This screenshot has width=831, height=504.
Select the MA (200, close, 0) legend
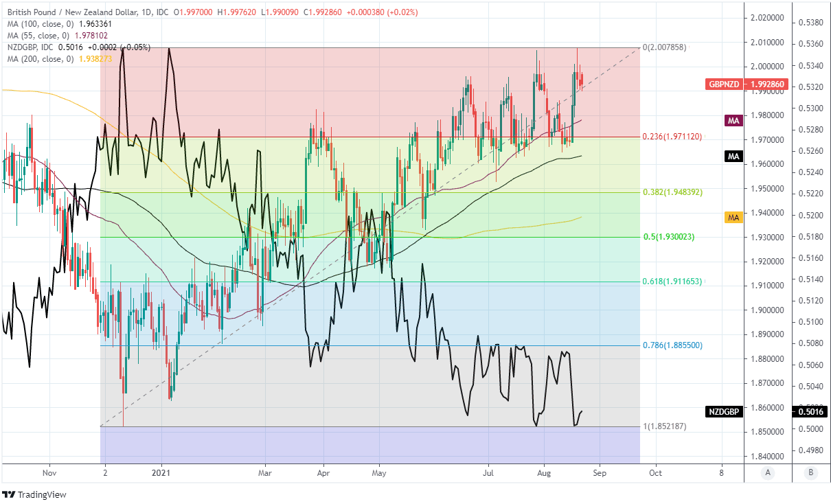(x=41, y=59)
